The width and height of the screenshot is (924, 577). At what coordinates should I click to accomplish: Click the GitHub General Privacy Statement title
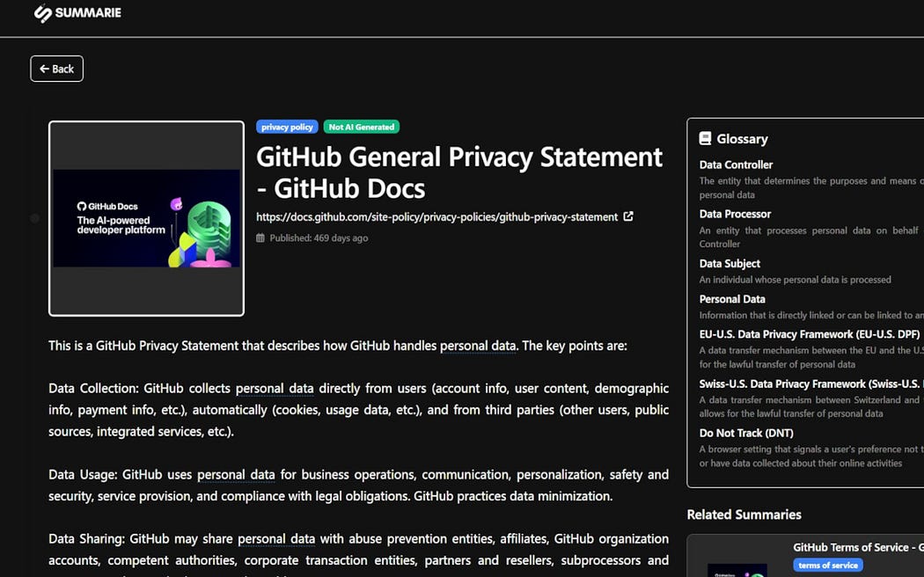click(x=459, y=172)
